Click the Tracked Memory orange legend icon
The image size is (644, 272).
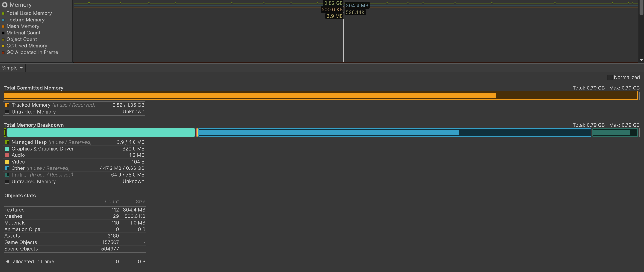(7, 105)
